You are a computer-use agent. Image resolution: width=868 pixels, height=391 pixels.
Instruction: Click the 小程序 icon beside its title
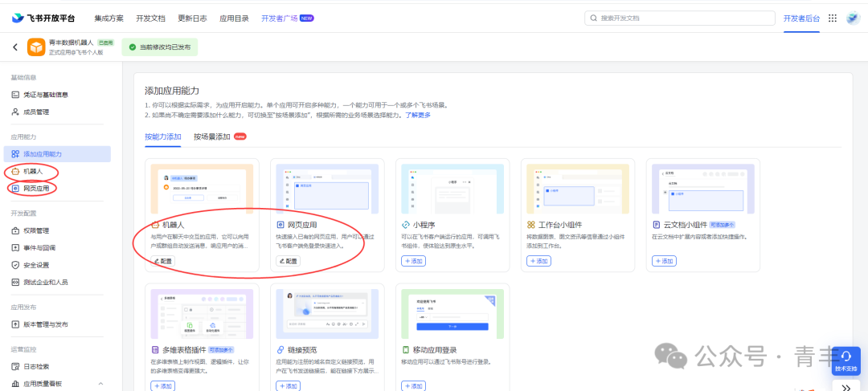click(x=405, y=225)
